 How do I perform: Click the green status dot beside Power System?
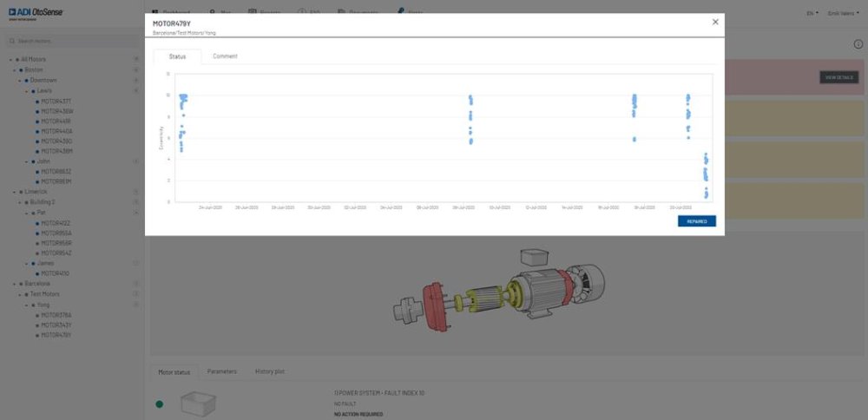pyautogui.click(x=160, y=404)
